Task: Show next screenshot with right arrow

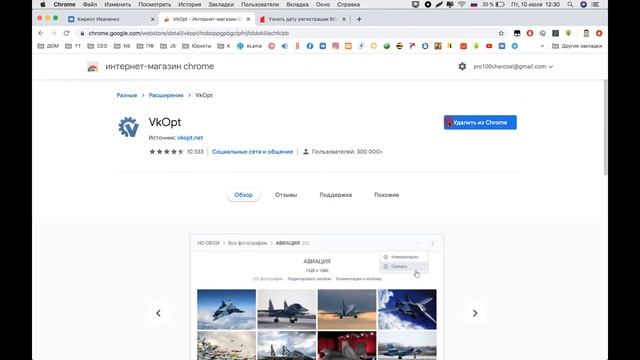Action: (475, 313)
